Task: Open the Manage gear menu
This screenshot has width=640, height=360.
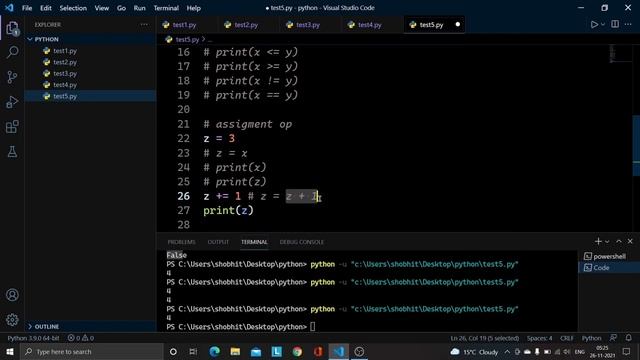Action: click(x=12, y=320)
